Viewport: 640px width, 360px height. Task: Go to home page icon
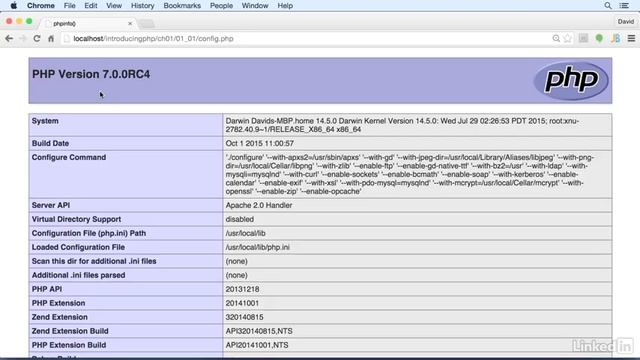[x=51, y=38]
